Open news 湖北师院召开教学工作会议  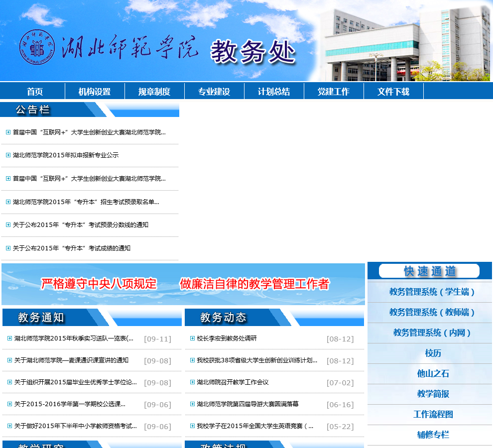233,382
